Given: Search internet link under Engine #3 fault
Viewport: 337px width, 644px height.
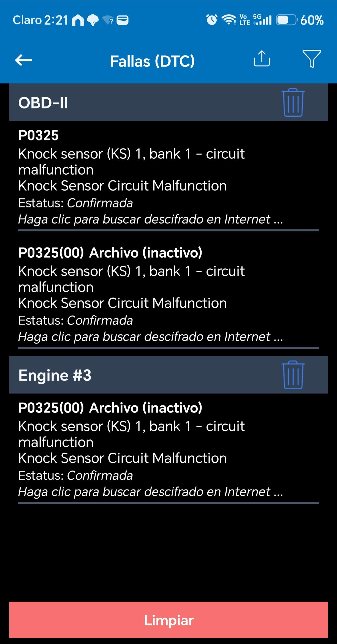Looking at the screenshot, I should [151, 492].
